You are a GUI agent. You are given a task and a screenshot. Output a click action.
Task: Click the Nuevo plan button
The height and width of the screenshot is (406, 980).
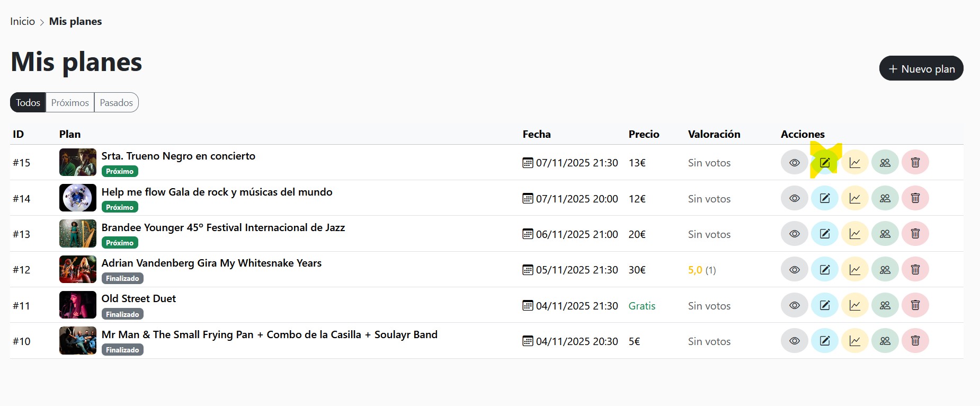click(x=921, y=69)
